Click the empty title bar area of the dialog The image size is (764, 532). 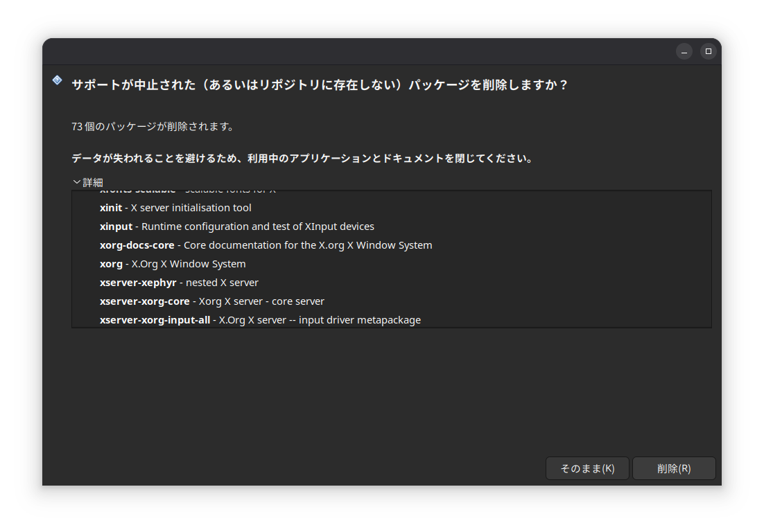point(347,52)
